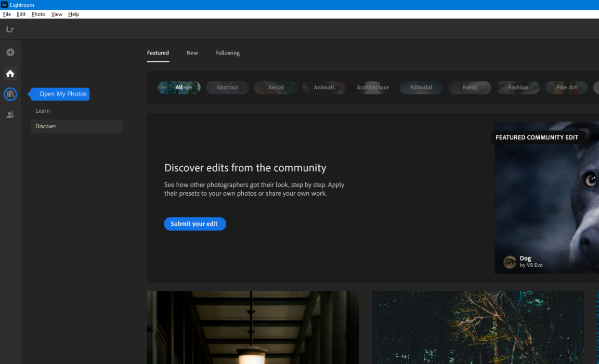Image resolution: width=599 pixels, height=364 pixels.
Task: Switch to the Following tab
Action: [227, 53]
